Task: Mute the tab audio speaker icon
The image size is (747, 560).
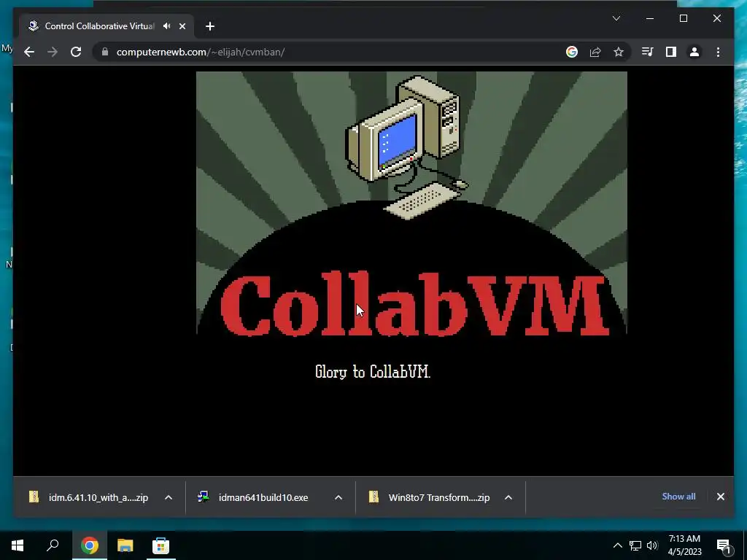Action: [x=167, y=26]
